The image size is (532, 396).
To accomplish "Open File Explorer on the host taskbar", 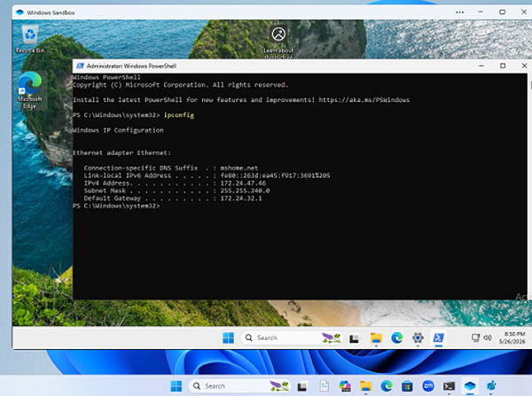I will pos(365,386).
